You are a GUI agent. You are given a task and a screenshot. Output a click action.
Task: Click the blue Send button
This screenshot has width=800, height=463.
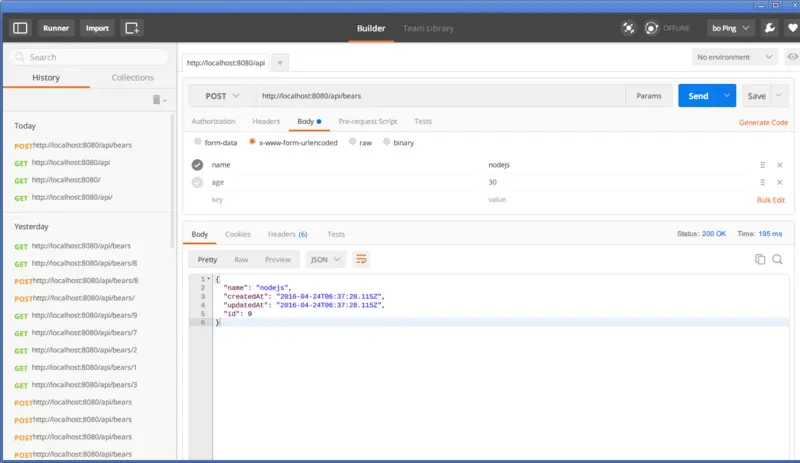point(698,96)
